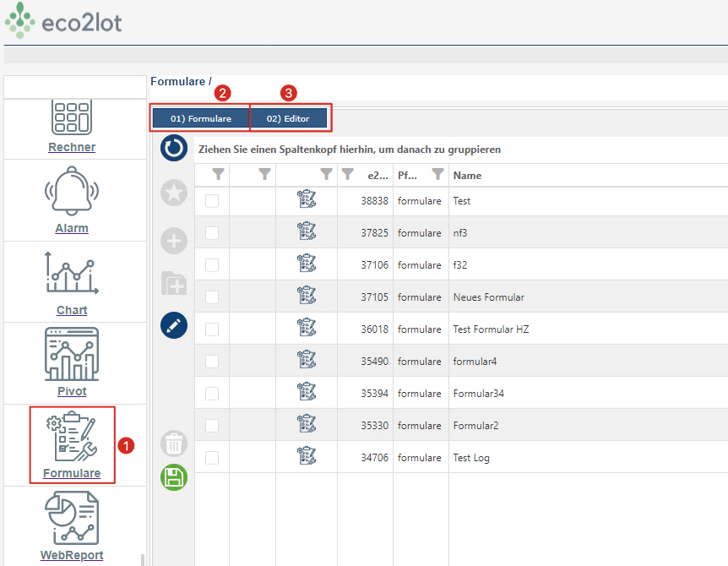Open the Chart sidebar icon

click(72, 273)
